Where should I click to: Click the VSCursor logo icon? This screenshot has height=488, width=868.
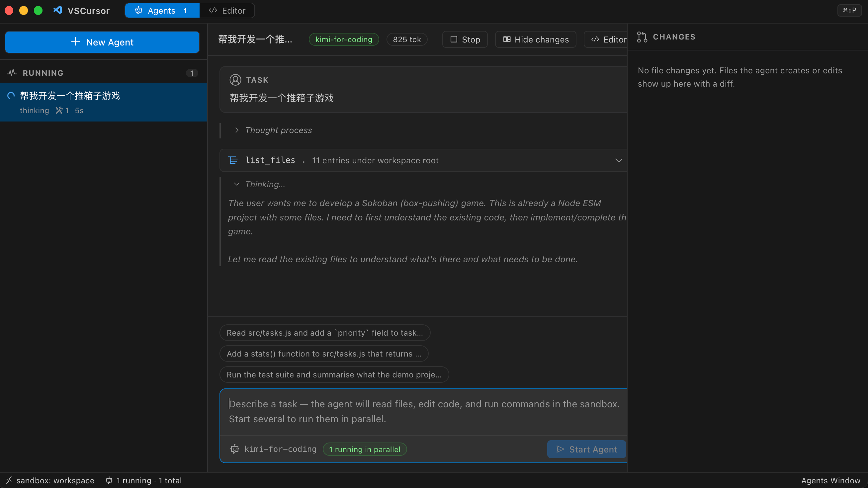coord(58,10)
